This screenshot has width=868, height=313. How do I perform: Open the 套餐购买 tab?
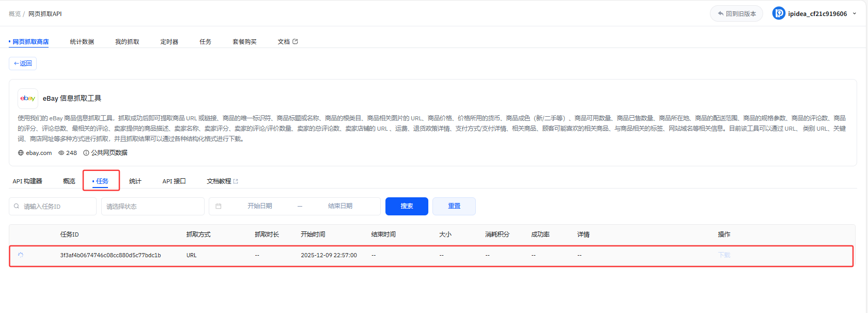(x=244, y=42)
